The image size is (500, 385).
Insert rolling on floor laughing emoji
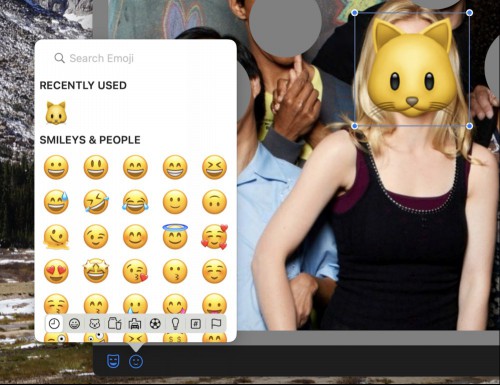(96, 202)
